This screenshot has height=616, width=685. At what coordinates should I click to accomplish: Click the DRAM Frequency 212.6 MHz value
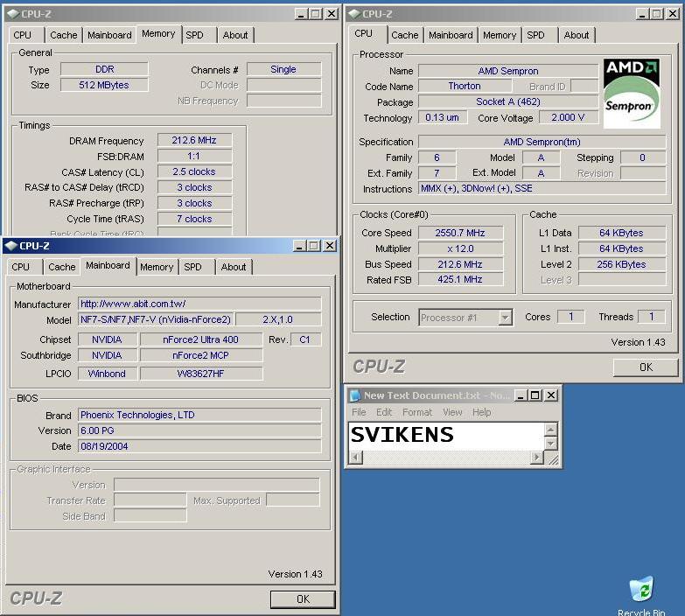click(x=194, y=140)
